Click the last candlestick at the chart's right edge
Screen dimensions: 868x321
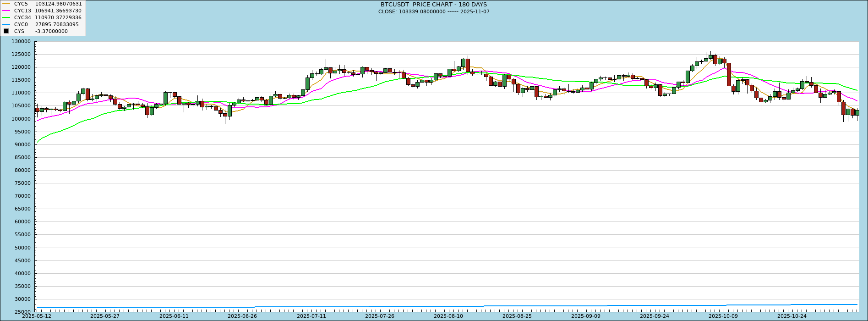click(x=857, y=112)
